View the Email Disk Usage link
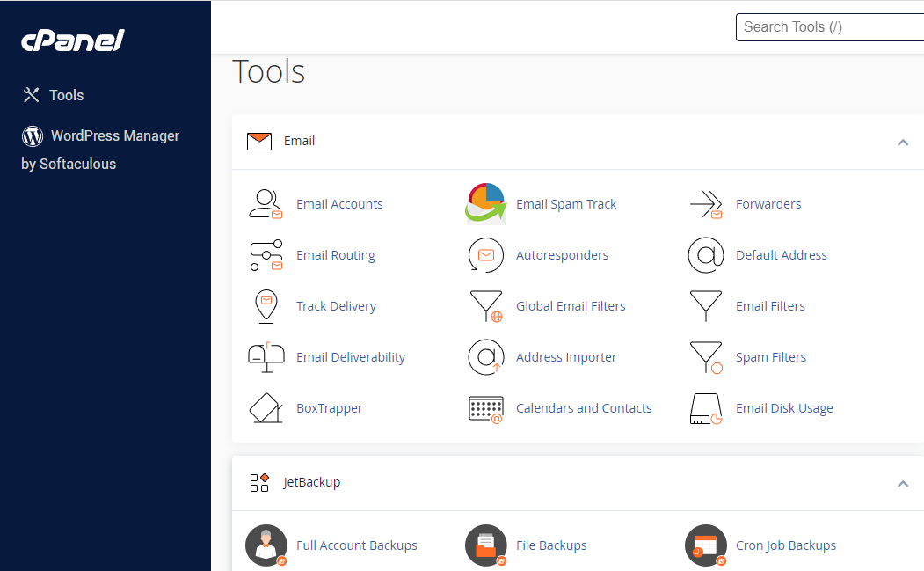Image resolution: width=924 pixels, height=571 pixels. click(x=784, y=409)
